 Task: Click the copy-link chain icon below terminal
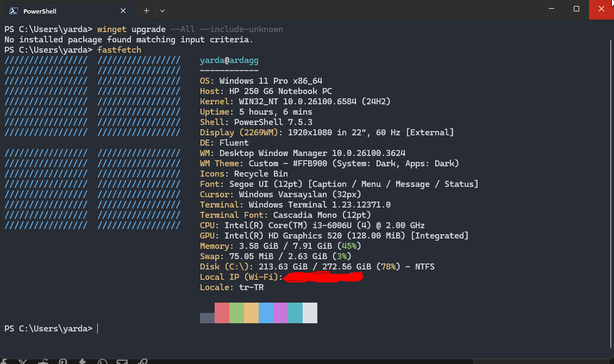point(142,362)
